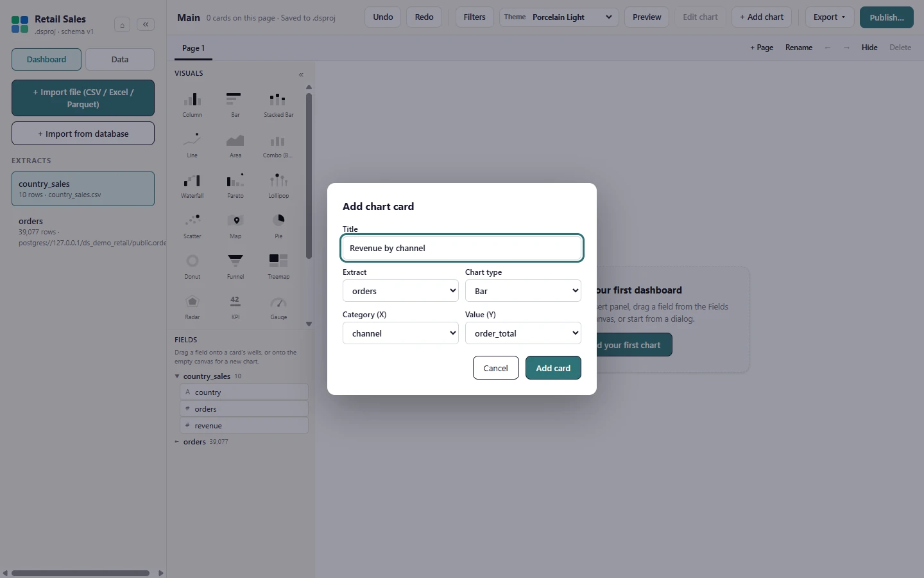
Task: Select the Radar chart visual
Action: coord(192,307)
